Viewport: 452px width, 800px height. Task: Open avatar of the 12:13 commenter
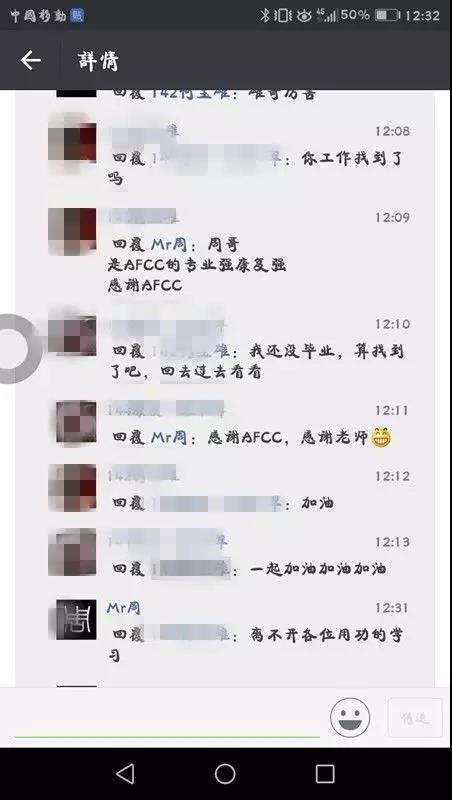pos(72,554)
